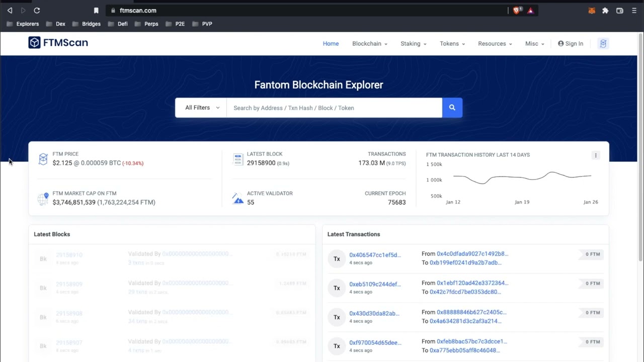Click the Latest Block server icon

pyautogui.click(x=238, y=159)
